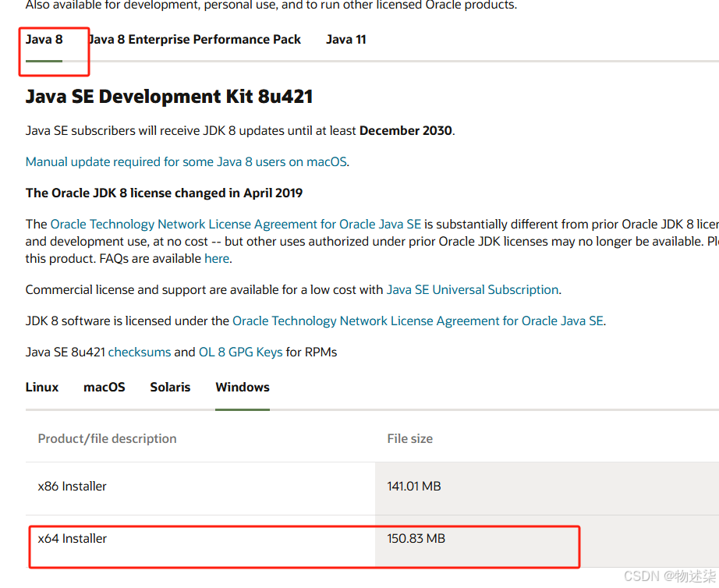Select the Java 8 tab

[x=44, y=40]
